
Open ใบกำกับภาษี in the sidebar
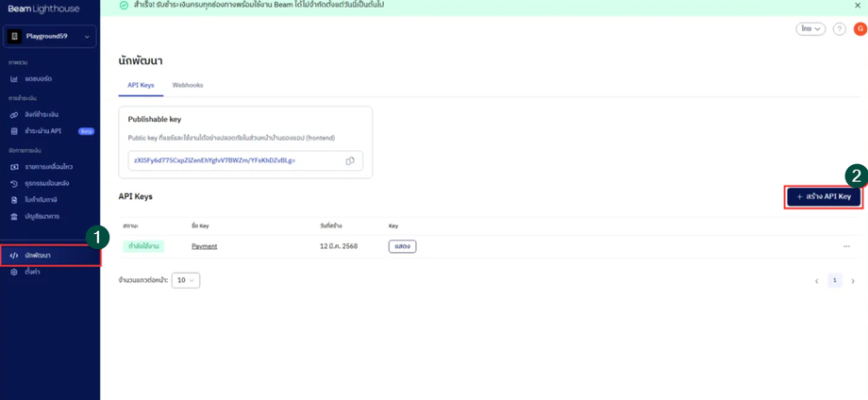click(41, 199)
